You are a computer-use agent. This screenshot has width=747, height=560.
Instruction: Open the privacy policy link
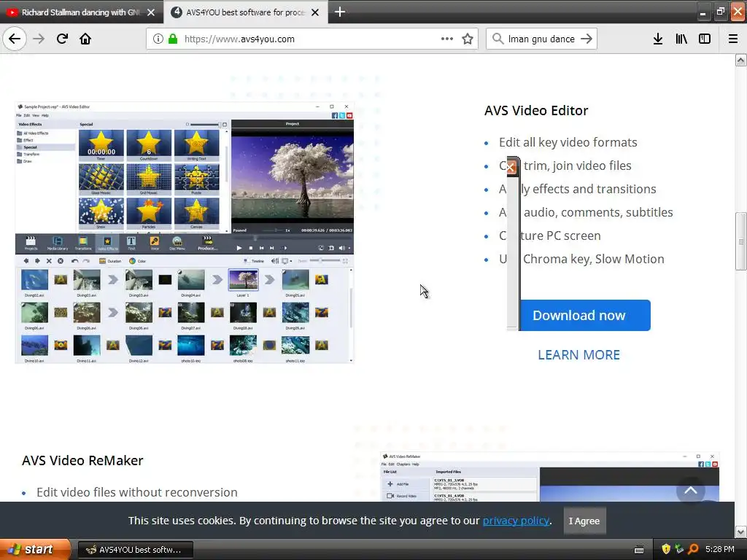tap(516, 521)
